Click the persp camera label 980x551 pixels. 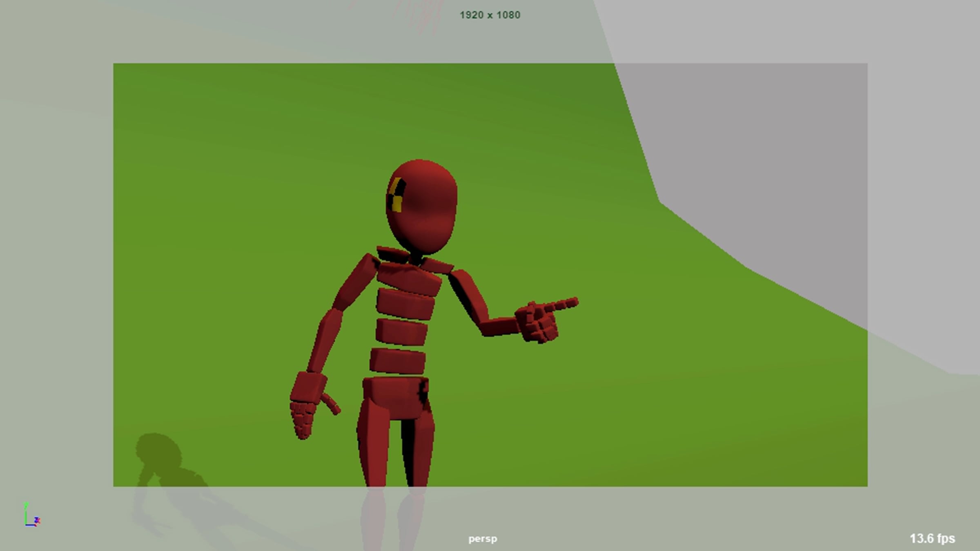tap(483, 539)
